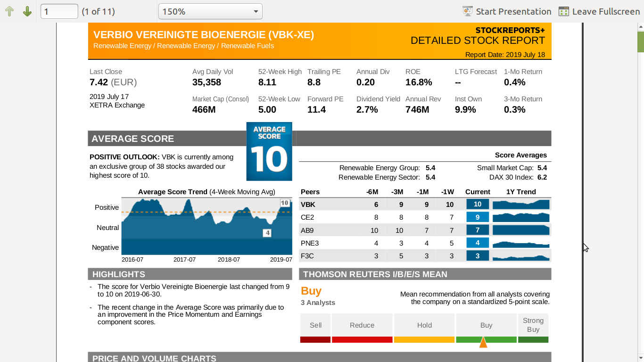Click VBK's current score box
Image resolution: width=644 pixels, height=362 pixels.
[478, 204]
